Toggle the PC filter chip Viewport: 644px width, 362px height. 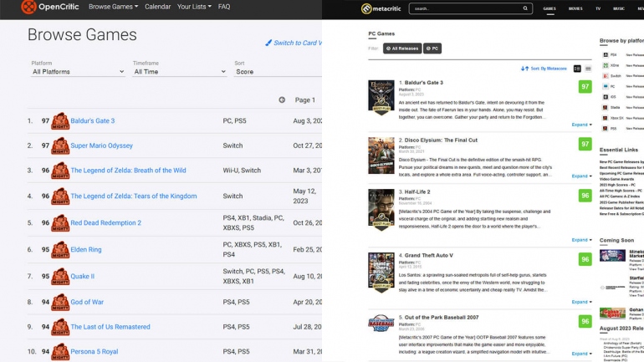(x=432, y=48)
